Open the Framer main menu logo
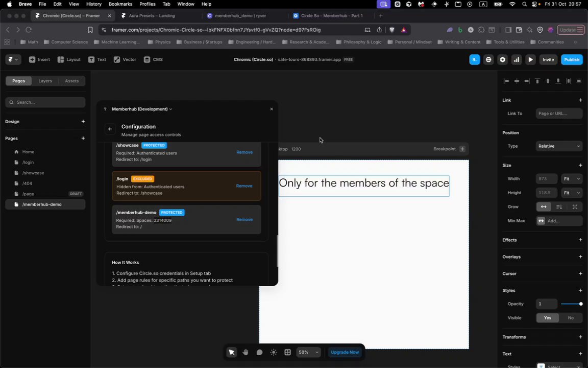 point(13,59)
